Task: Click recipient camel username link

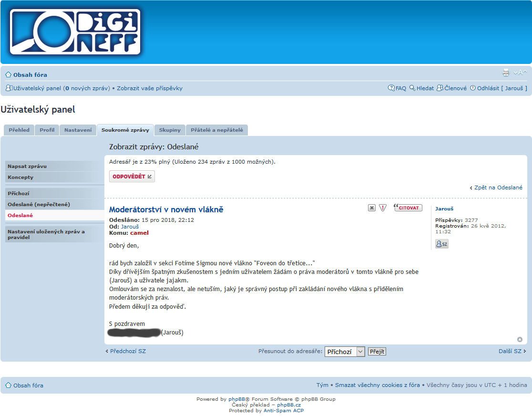Action: (x=139, y=233)
